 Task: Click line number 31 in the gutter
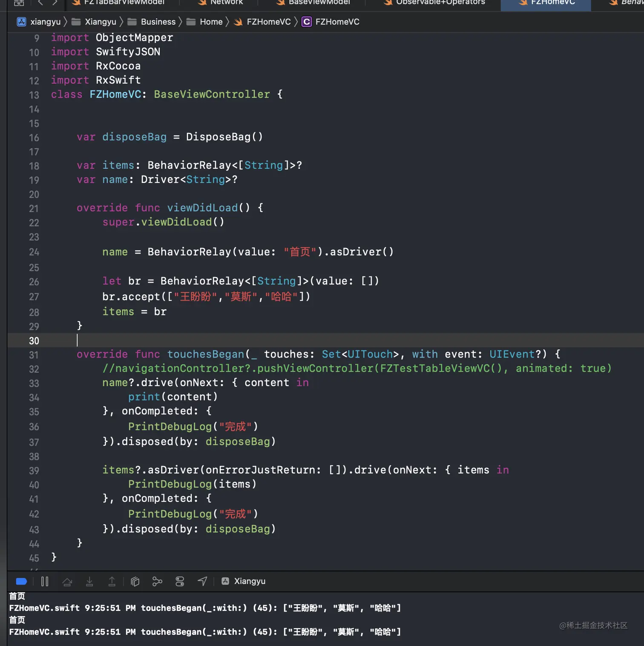[x=34, y=355]
